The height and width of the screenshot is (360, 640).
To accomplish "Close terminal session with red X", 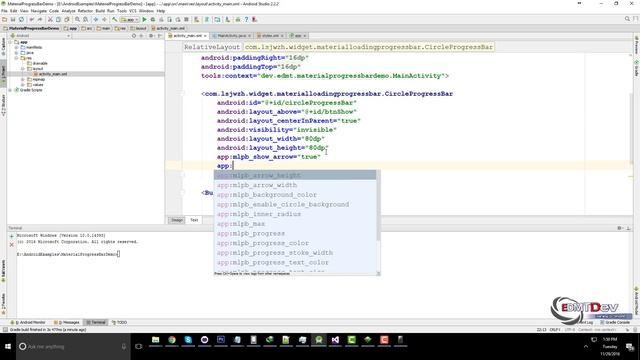I will click(11, 245).
